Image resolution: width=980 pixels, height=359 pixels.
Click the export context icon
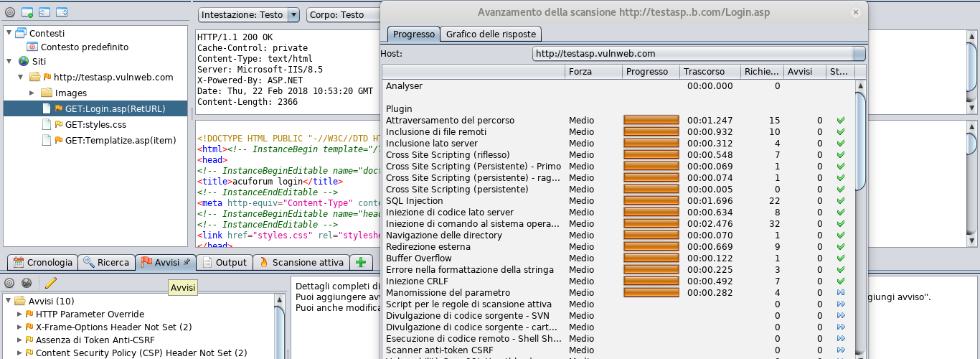(x=62, y=12)
